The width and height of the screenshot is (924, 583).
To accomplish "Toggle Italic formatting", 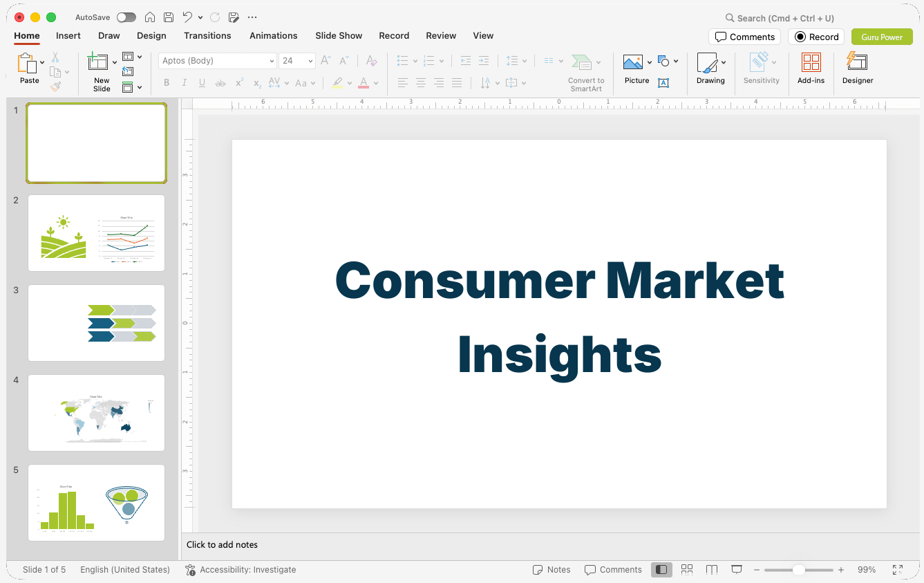I will 185,83.
